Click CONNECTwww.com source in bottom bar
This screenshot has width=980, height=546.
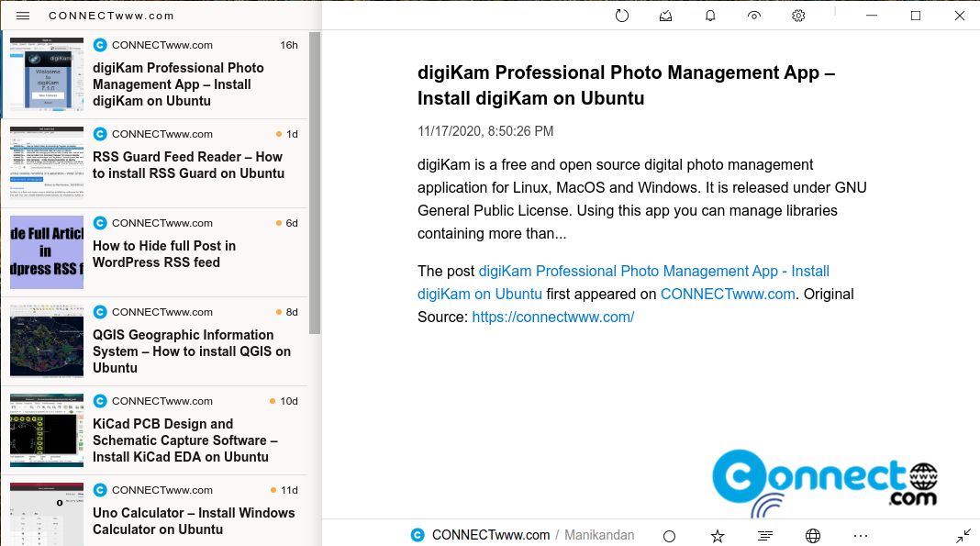pyautogui.click(x=491, y=535)
